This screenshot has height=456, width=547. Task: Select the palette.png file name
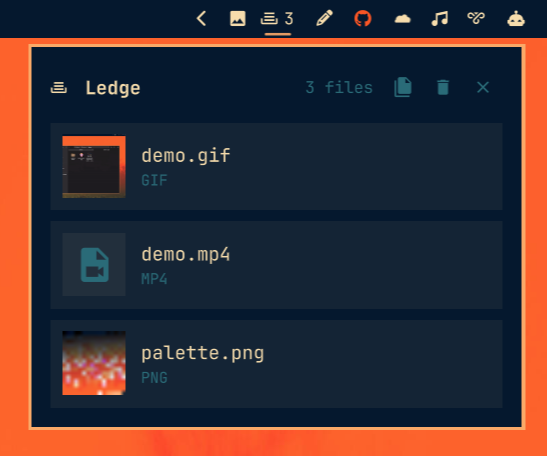click(203, 353)
